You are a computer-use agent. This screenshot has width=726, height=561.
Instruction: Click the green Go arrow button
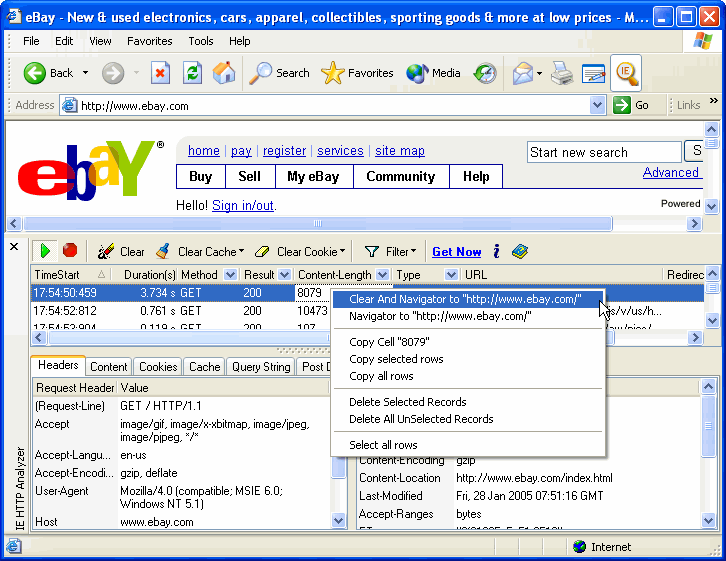[621, 105]
